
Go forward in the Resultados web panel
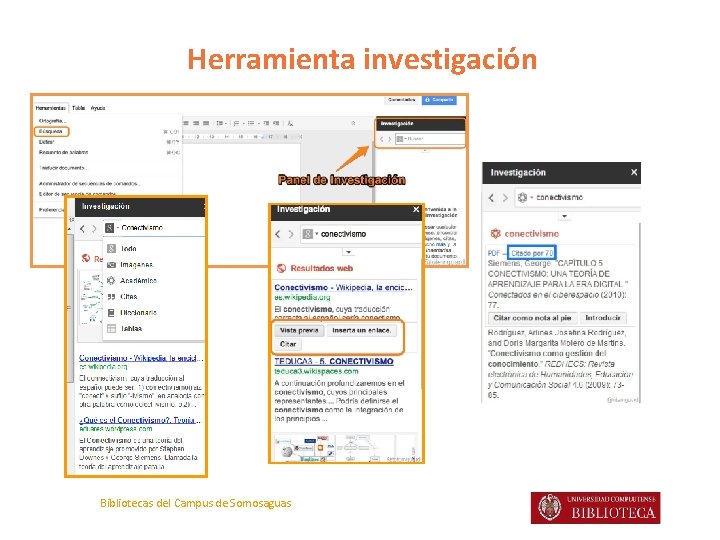[x=291, y=234]
